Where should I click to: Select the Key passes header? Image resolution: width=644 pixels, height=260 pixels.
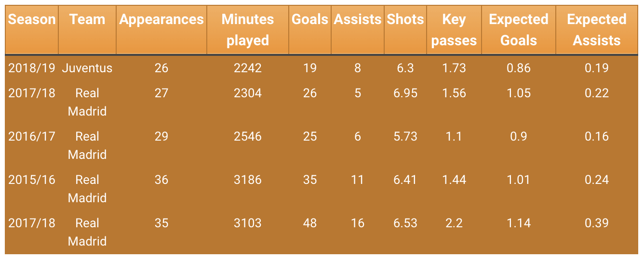click(454, 30)
